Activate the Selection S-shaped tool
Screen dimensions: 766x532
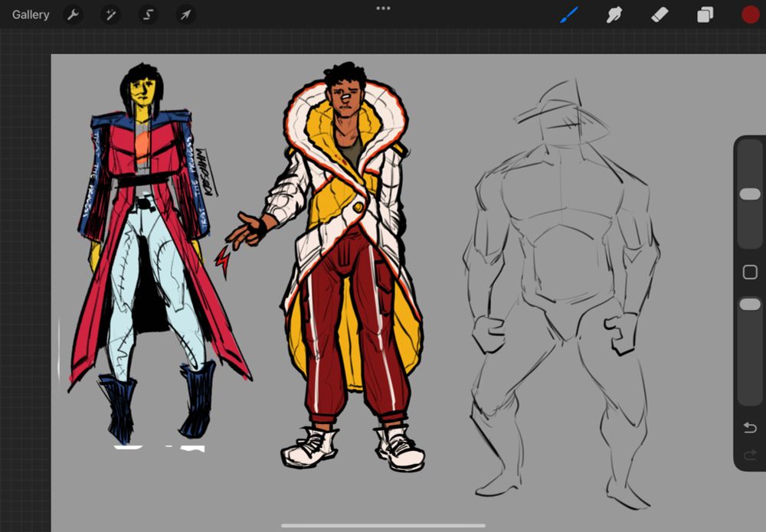click(x=148, y=15)
